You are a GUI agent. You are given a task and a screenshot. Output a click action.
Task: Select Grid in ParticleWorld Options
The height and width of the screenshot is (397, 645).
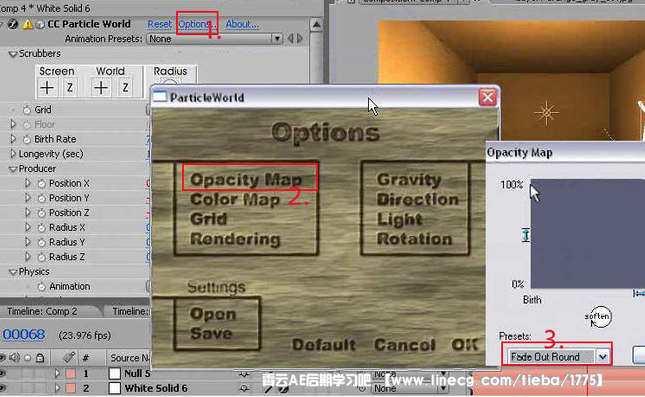coord(208,219)
